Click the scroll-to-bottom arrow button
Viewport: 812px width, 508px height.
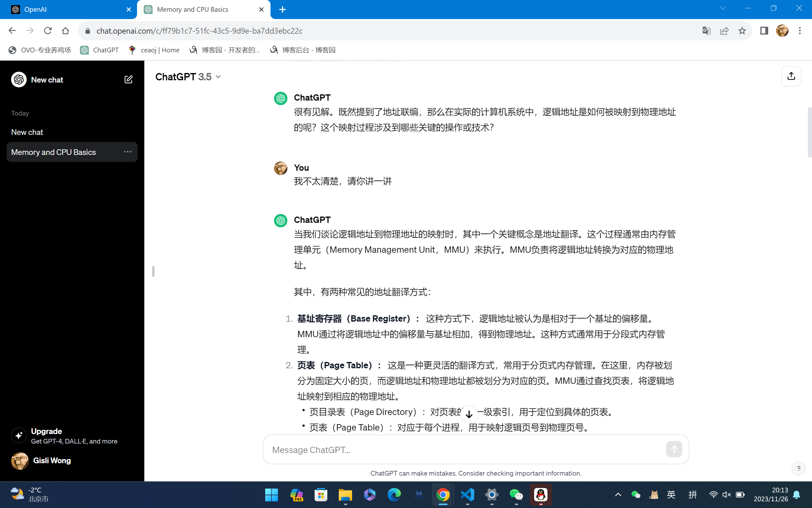tap(469, 415)
